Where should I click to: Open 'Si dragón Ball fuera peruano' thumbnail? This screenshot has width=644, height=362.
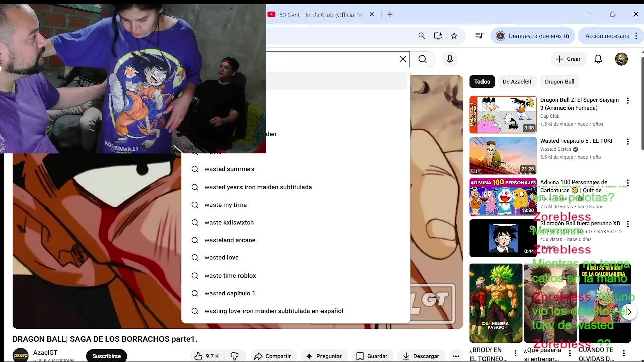tap(503, 238)
